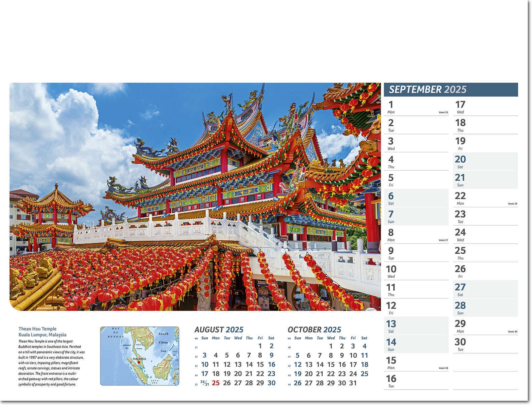Click the 'Week 40' label
Screen dimensions: 532x405
pos(512,332)
